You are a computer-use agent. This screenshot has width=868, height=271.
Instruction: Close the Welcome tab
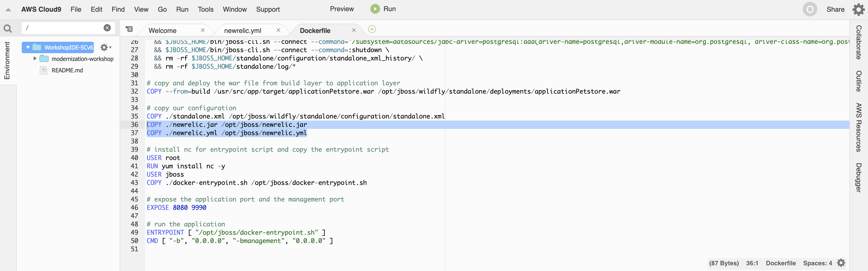pyautogui.click(x=202, y=30)
